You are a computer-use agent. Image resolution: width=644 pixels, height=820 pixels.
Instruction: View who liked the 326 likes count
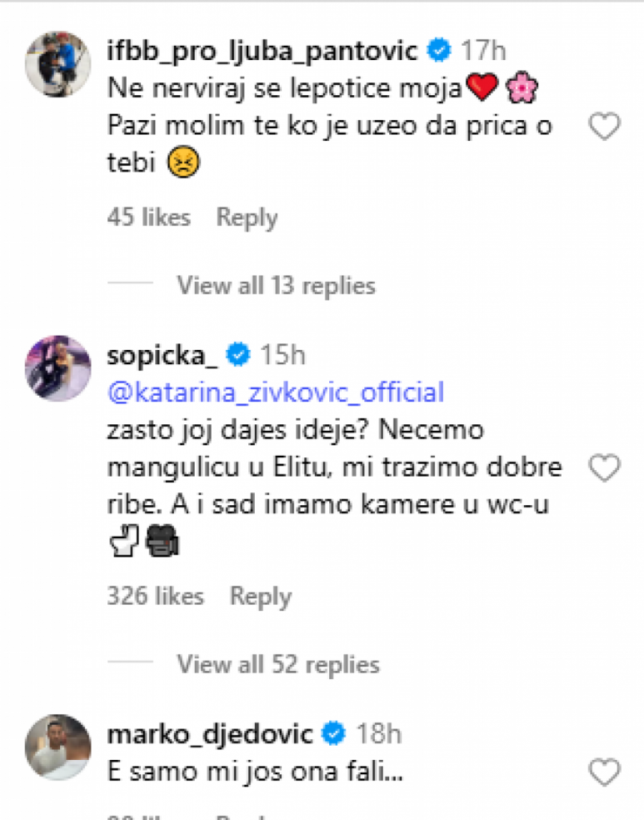click(x=155, y=596)
